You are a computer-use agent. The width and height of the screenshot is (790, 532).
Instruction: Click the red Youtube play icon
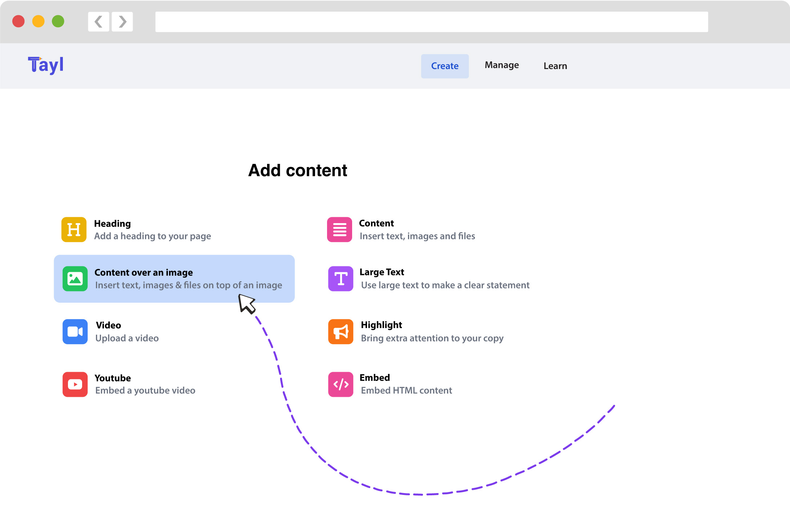click(75, 384)
